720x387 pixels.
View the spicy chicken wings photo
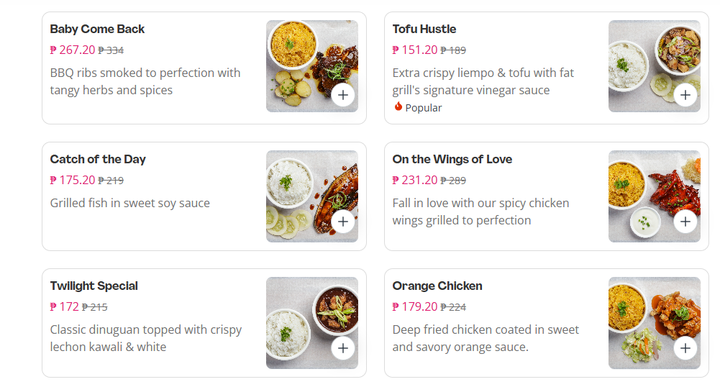point(655,196)
